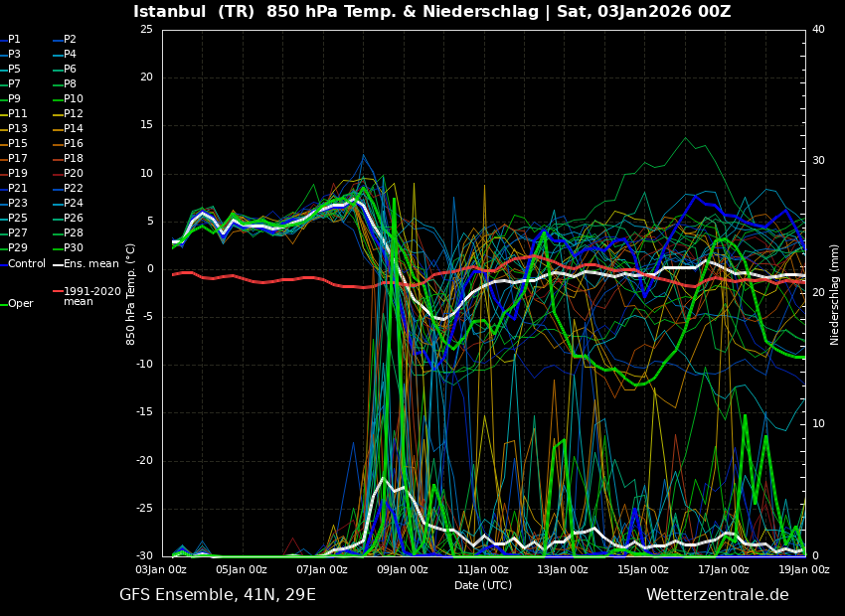Pick the 17Jan 00z date label
Image resolution: width=845 pixels, height=616 pixels.
(725, 569)
